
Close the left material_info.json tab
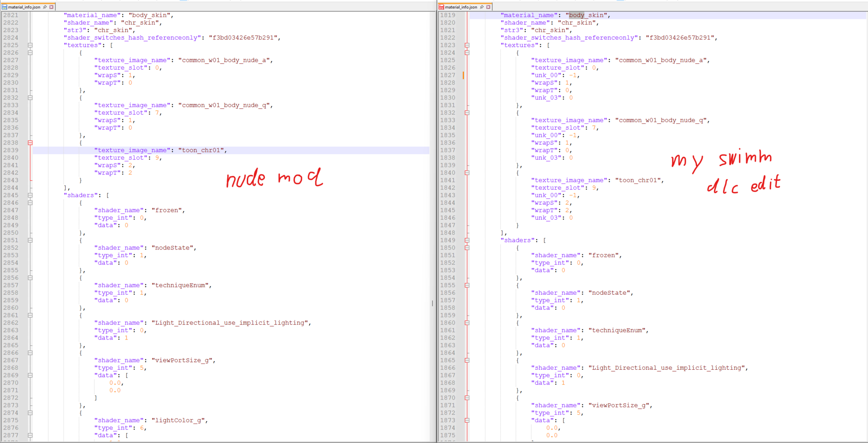(x=52, y=7)
